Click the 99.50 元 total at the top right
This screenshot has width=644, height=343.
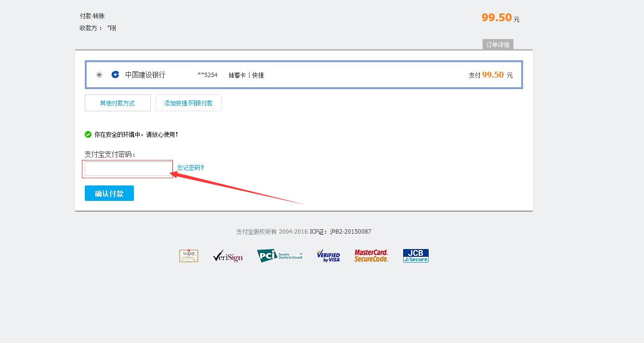(x=500, y=18)
